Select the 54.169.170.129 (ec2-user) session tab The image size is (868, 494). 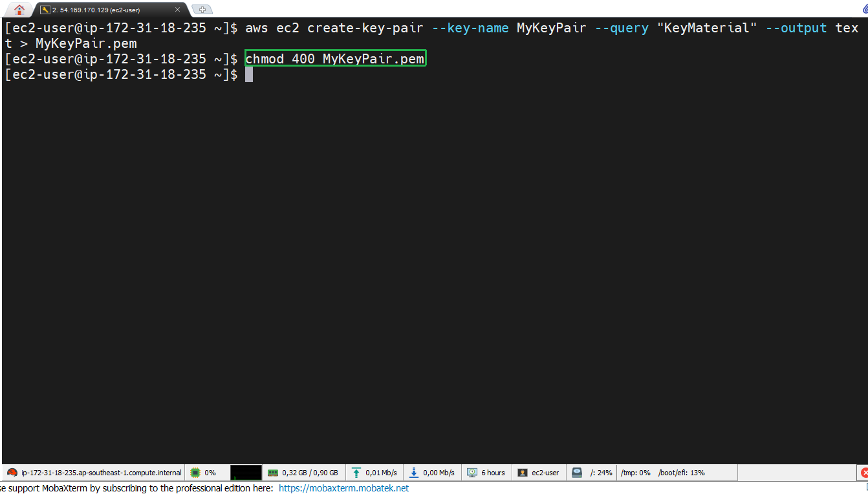click(x=110, y=10)
